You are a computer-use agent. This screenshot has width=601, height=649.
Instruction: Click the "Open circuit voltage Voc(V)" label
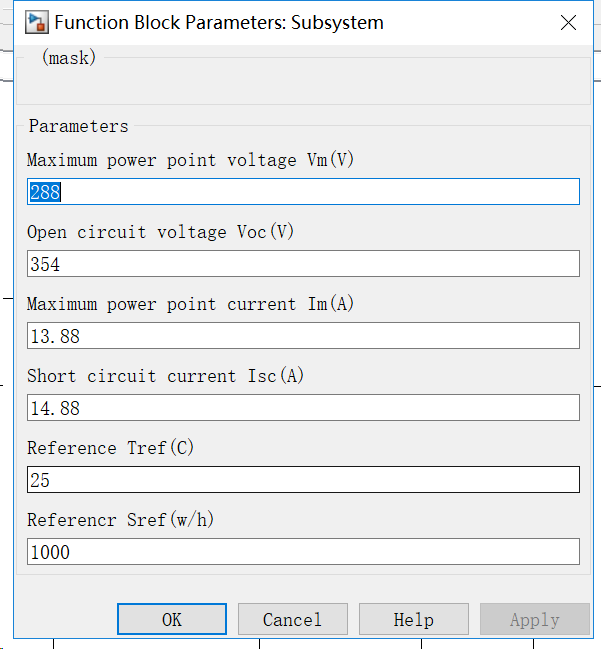161,232
